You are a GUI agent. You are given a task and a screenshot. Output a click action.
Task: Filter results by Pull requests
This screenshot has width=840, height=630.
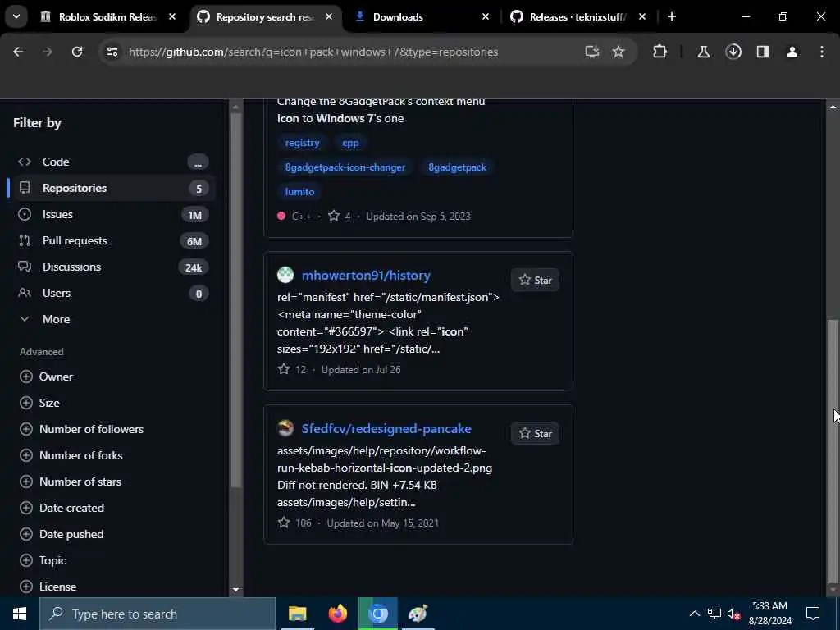(x=112, y=240)
